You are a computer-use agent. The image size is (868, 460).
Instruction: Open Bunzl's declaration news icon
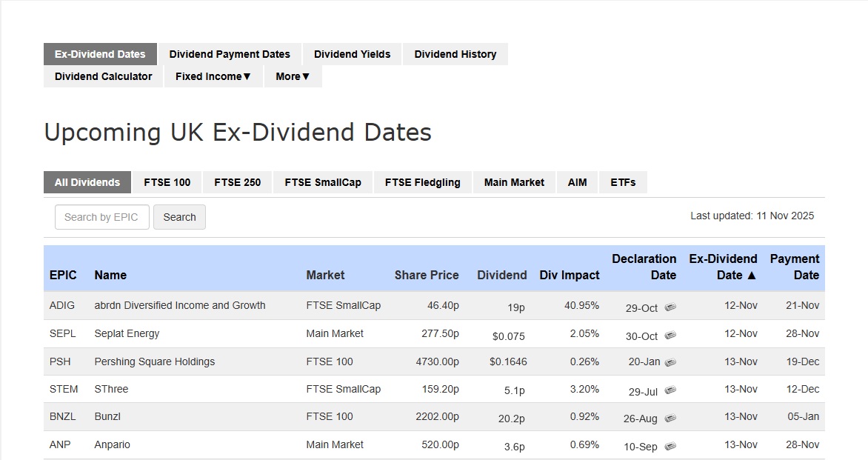670,418
